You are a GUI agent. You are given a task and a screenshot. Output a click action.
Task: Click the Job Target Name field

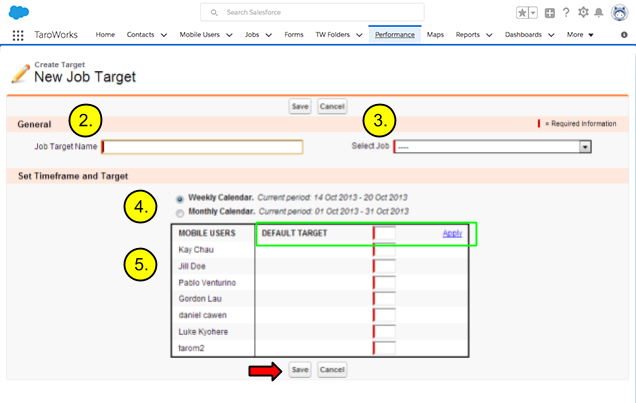(202, 147)
